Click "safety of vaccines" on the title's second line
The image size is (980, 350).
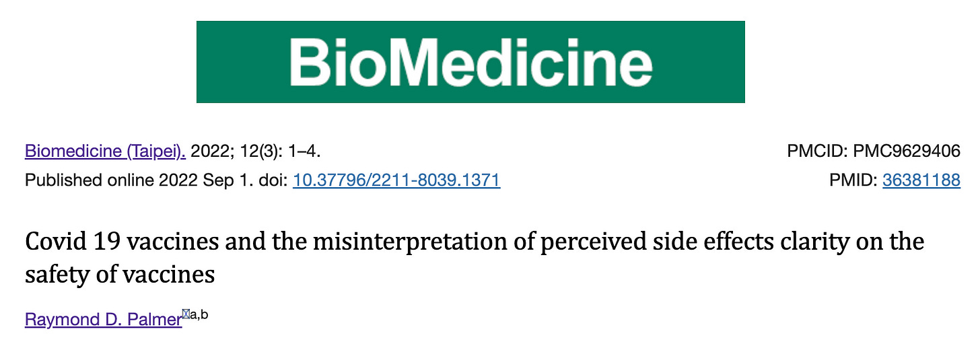[x=120, y=274]
